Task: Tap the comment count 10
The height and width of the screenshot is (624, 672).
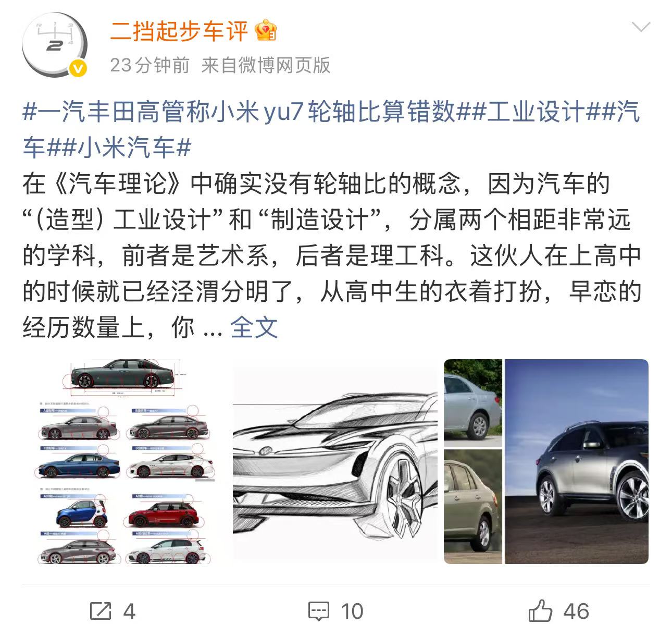Action: point(352,611)
